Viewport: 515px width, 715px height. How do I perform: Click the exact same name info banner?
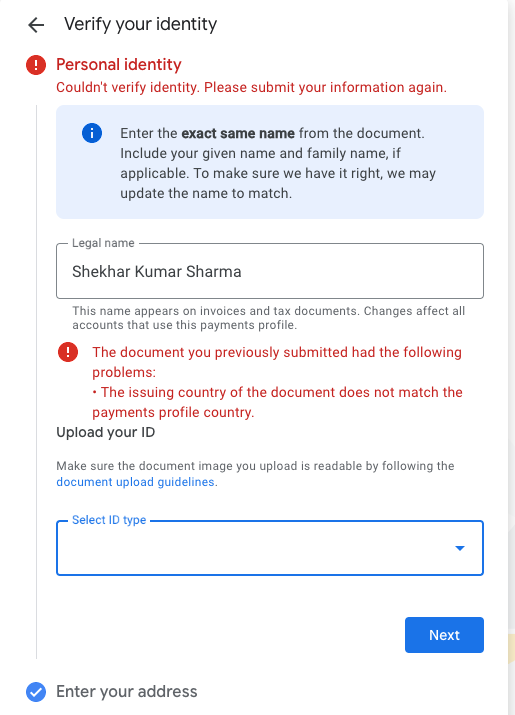270,162
